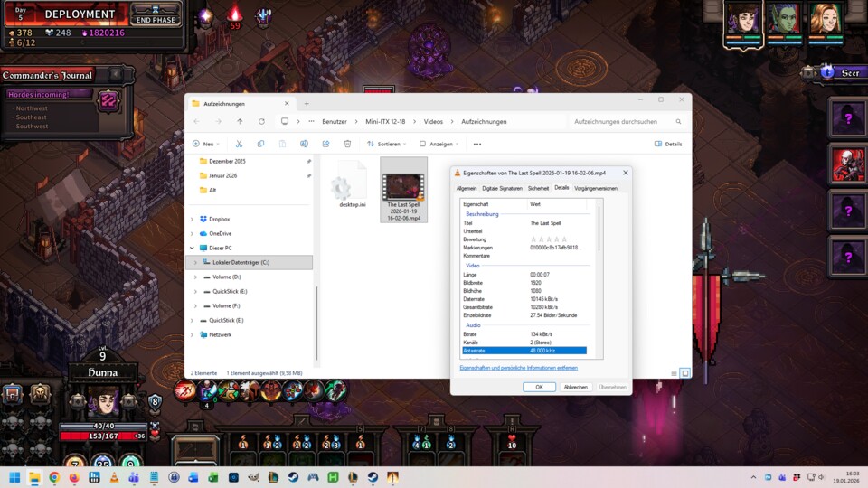The width and height of the screenshot is (868, 488).
Task: Switch to list details view in status bar
Action: pos(674,372)
